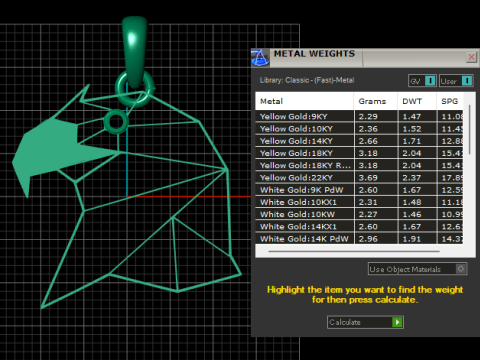Screen dimensions: 480x360
Task: Click the Calculate button
Action: click(x=365, y=322)
